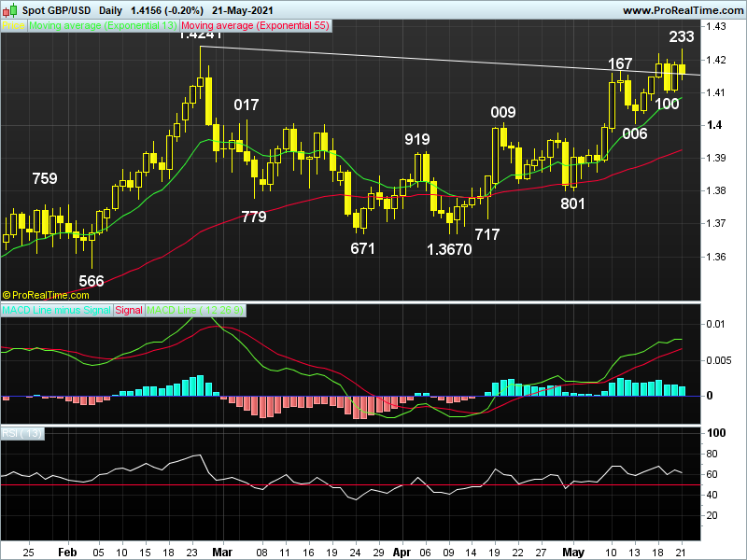Click the '717' price annotation
This screenshot has height=560, width=747.
[x=486, y=234]
